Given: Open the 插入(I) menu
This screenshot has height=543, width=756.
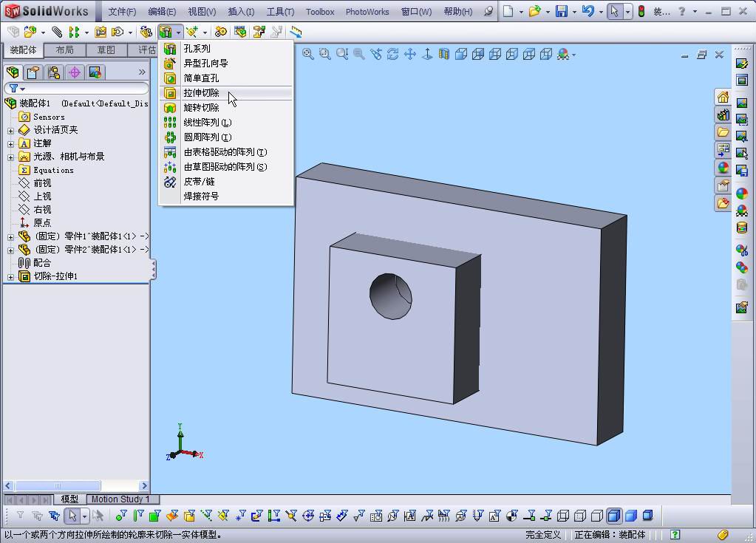Looking at the screenshot, I should coord(241,12).
